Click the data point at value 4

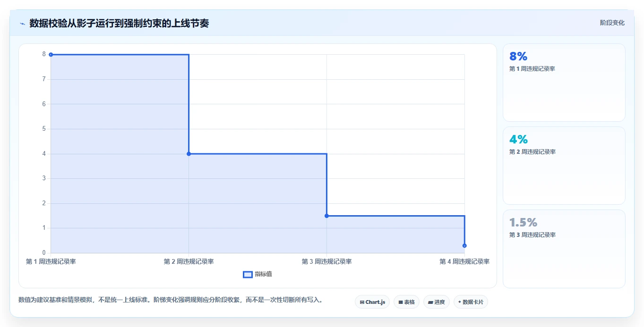coord(189,154)
